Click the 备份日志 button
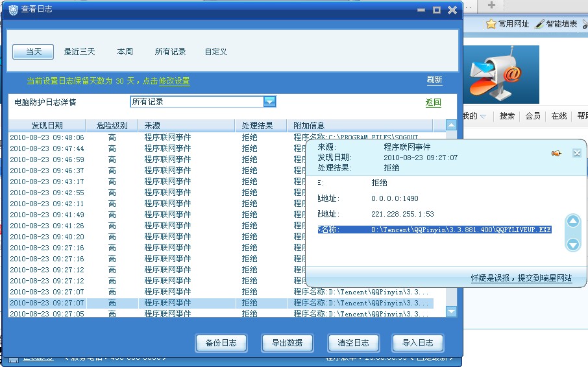 point(221,342)
